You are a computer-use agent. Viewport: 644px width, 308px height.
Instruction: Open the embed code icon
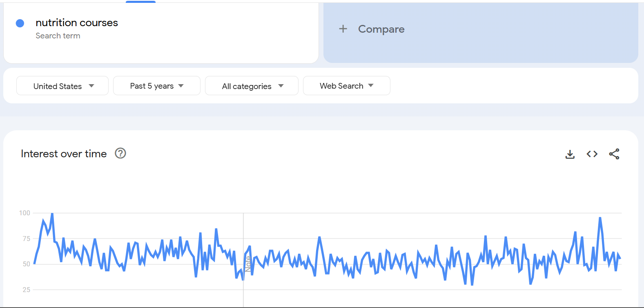(592, 154)
